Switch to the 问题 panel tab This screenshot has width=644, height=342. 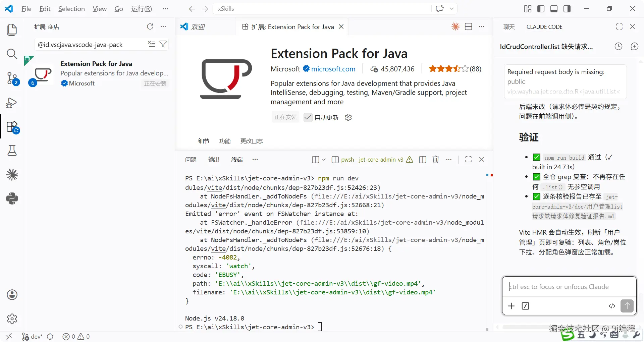191,160
